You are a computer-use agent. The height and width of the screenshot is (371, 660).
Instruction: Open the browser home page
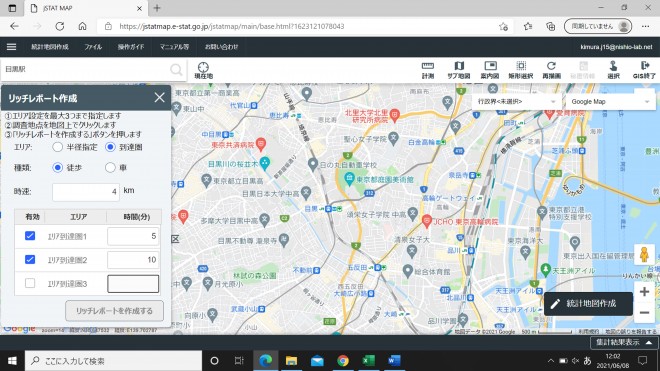(x=82, y=26)
